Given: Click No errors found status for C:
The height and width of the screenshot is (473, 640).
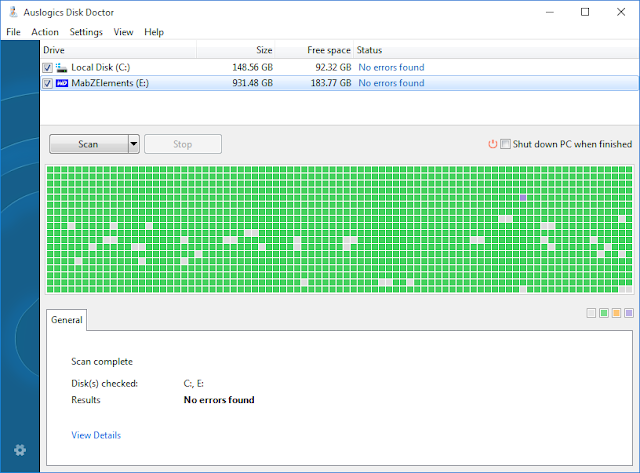Looking at the screenshot, I should [391, 67].
